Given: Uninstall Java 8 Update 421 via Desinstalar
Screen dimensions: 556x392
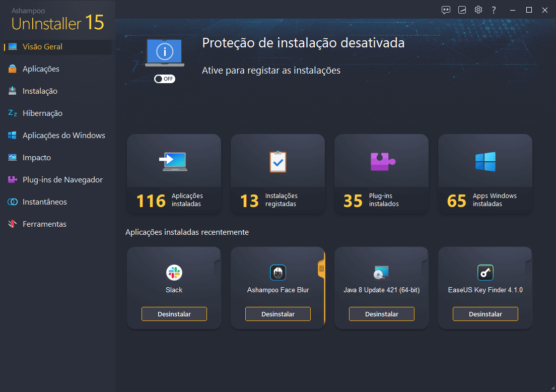Looking at the screenshot, I should click(x=382, y=314).
